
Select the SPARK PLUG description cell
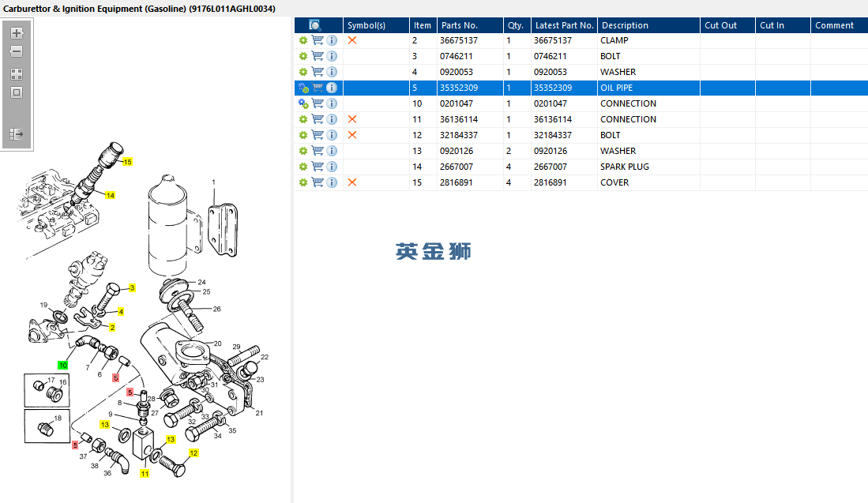(x=648, y=167)
